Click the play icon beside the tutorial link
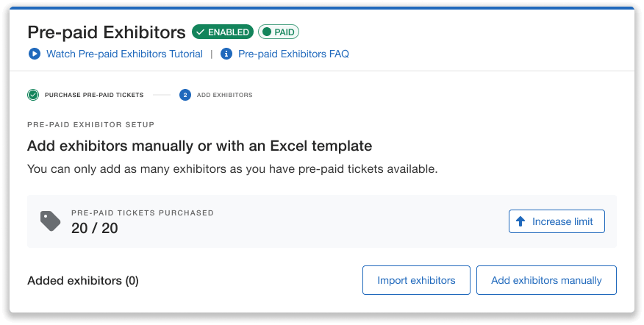The width and height of the screenshot is (644, 325). [34, 54]
